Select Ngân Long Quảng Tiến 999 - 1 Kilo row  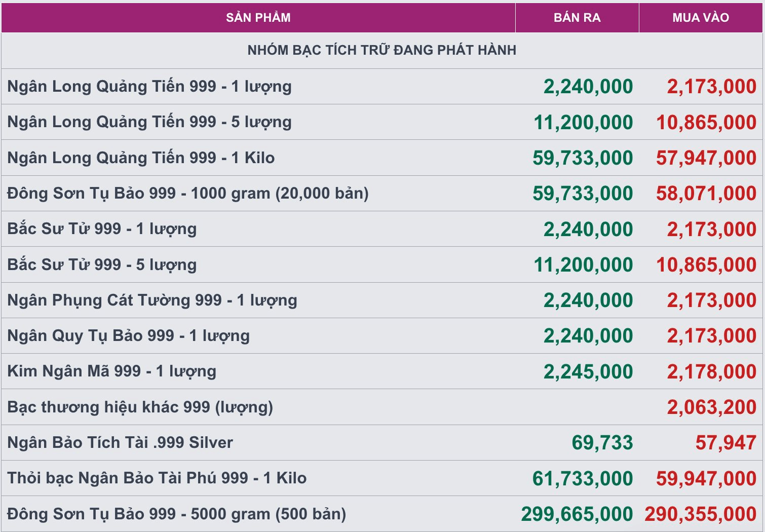tap(382, 158)
